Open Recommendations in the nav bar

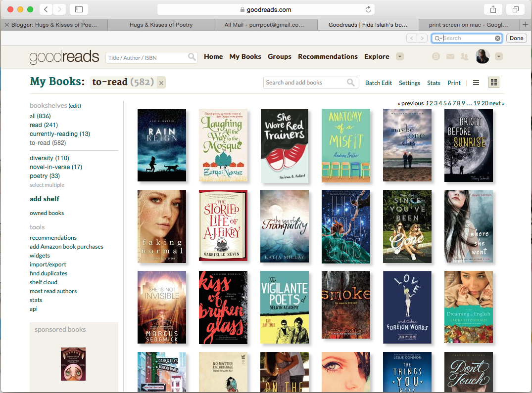(328, 56)
